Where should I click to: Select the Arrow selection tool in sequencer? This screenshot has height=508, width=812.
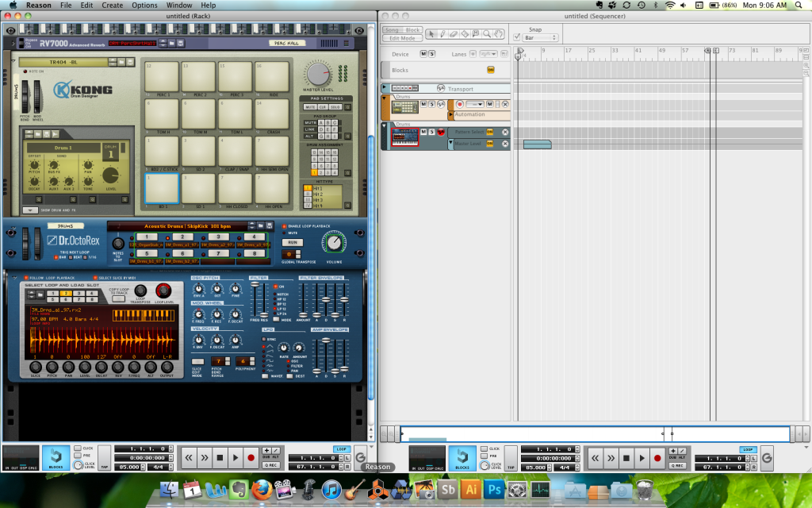point(431,34)
